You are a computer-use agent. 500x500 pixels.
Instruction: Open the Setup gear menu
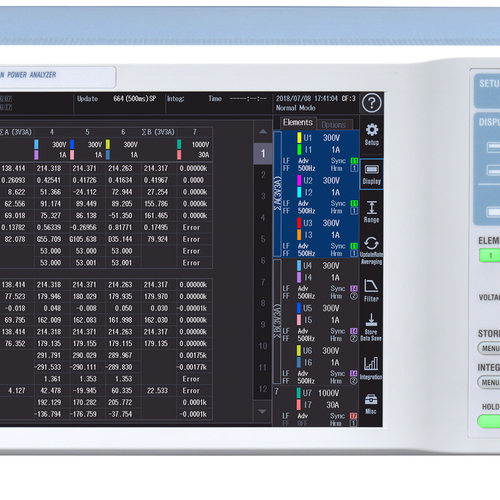371,135
